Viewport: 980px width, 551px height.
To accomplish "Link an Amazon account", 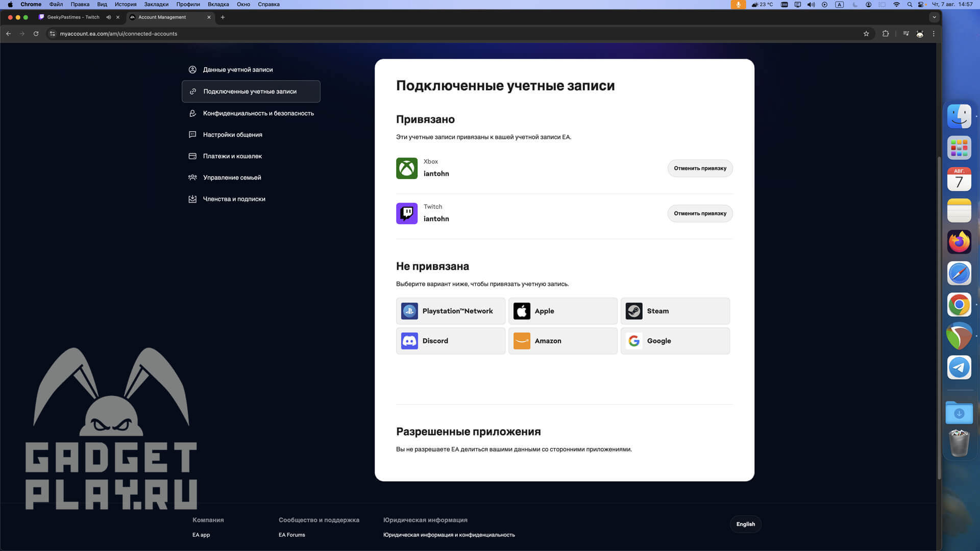I will pyautogui.click(x=563, y=341).
